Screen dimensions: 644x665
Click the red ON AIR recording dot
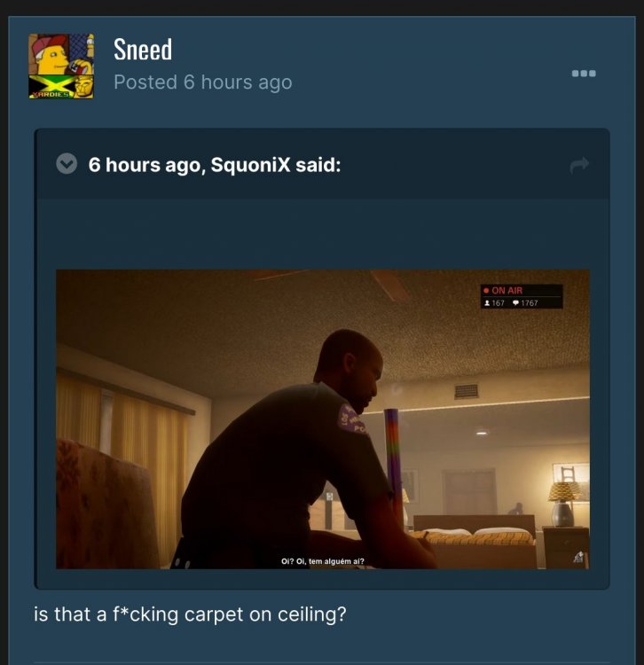tap(486, 291)
